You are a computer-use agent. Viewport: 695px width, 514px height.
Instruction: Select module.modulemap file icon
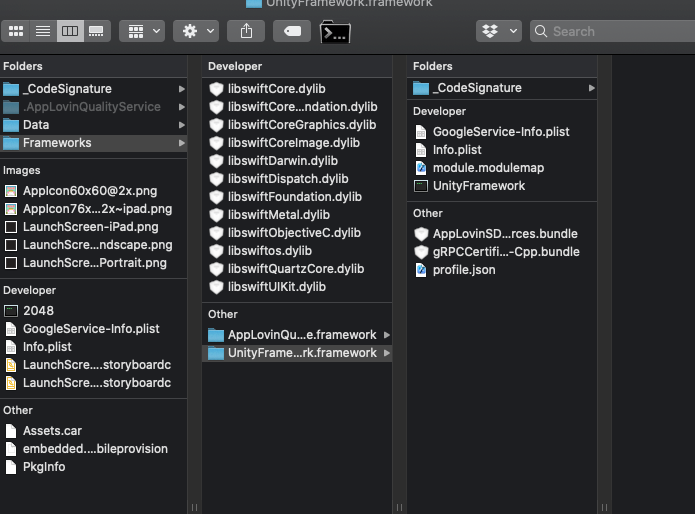click(x=421, y=168)
